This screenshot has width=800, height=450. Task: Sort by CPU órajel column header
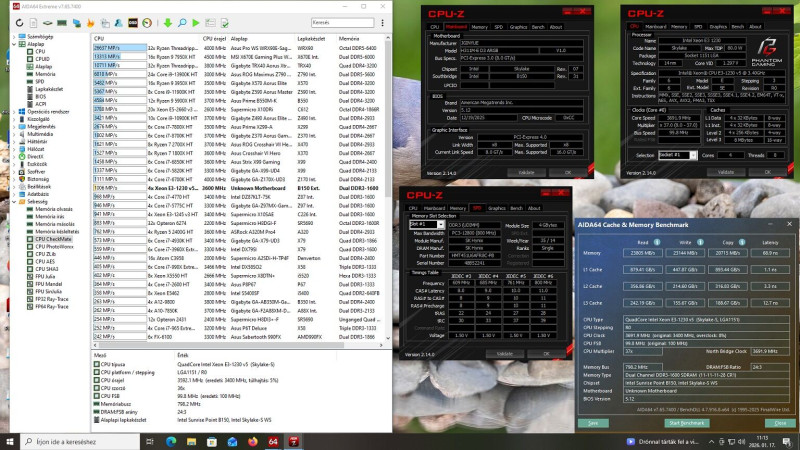pos(214,39)
